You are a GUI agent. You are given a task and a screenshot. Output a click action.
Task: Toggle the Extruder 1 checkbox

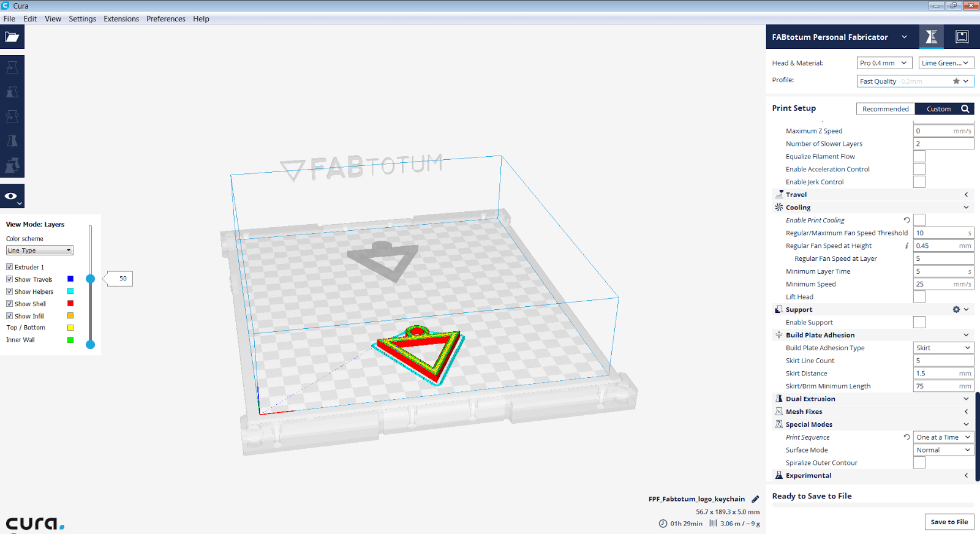[10, 267]
